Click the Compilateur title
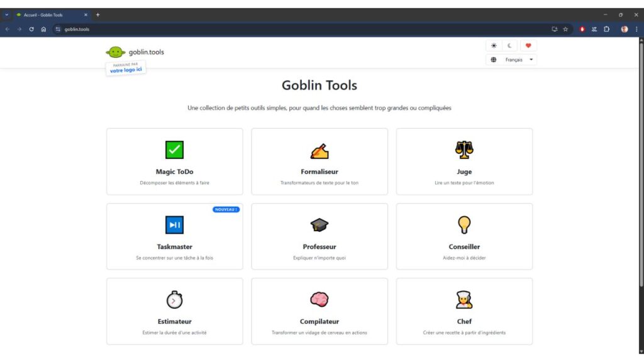This screenshot has width=644, height=362. click(319, 321)
